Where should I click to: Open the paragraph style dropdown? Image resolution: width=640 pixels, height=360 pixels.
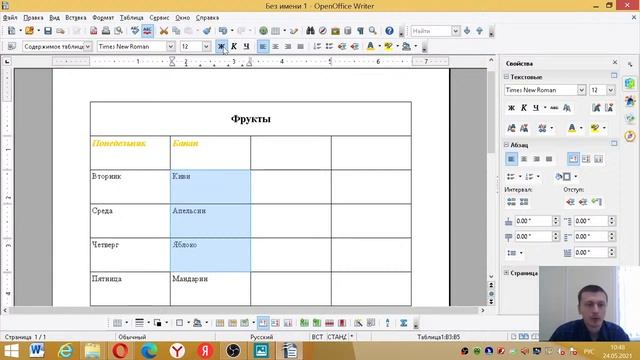pyautogui.click(x=87, y=47)
